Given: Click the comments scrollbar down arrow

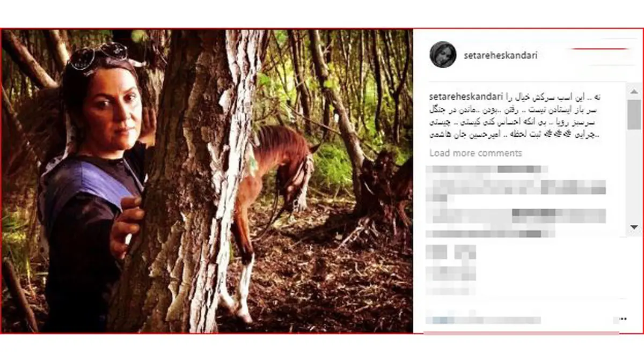Looking at the screenshot, I should 634,228.
